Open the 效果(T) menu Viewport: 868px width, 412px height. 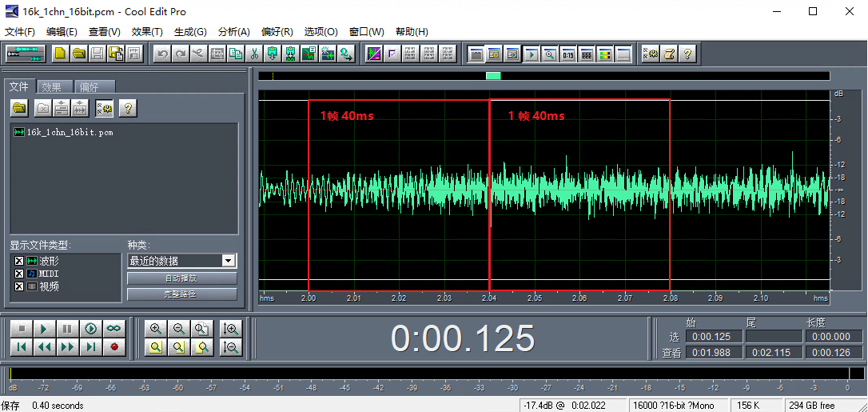click(147, 32)
